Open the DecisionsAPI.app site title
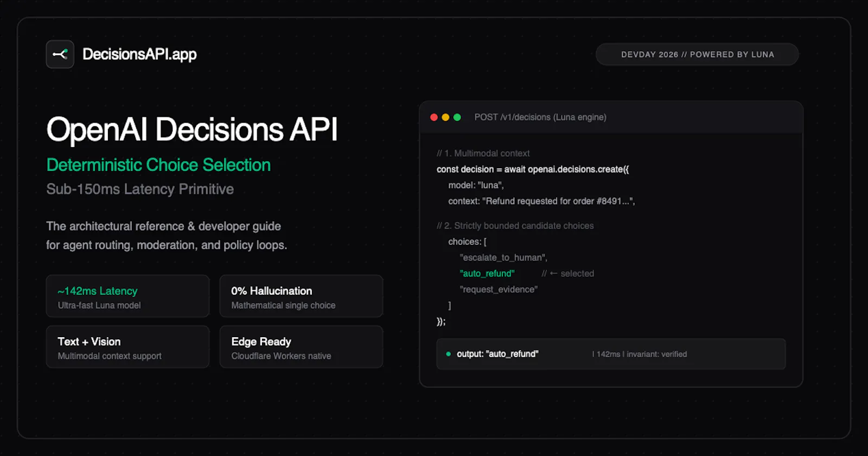The image size is (868, 456). tap(139, 54)
